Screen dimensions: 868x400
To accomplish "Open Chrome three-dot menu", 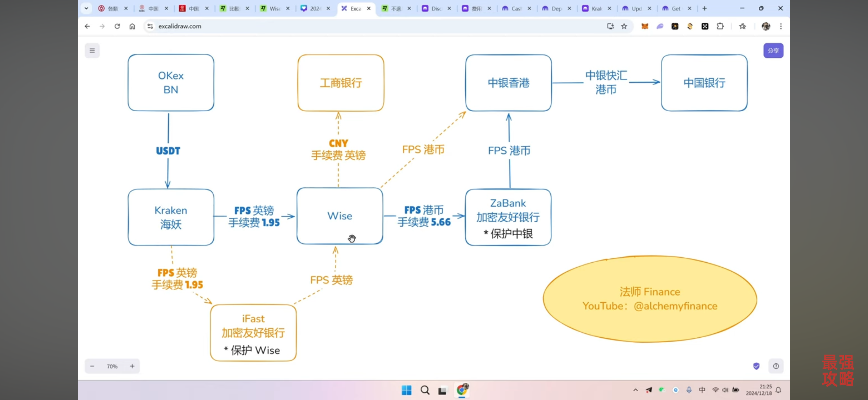I will [x=781, y=26].
